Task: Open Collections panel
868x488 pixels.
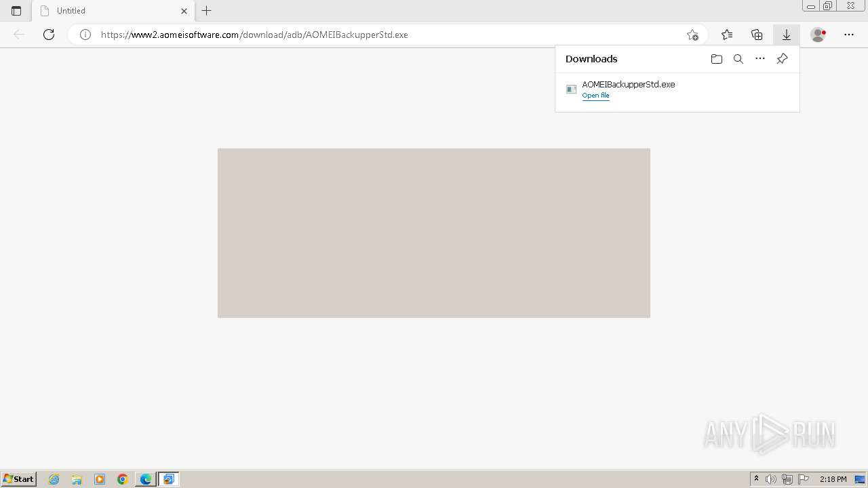Action: 757,35
